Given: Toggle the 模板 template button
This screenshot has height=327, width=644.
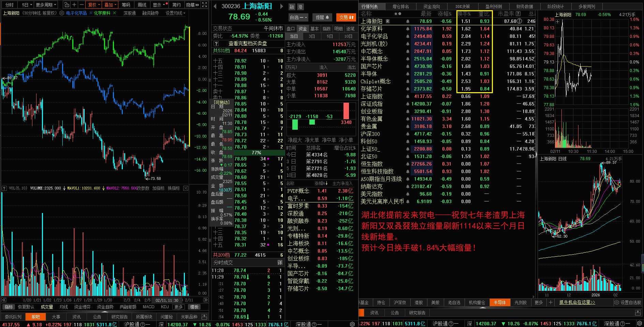Looking at the screenshot, I should [194, 307].
